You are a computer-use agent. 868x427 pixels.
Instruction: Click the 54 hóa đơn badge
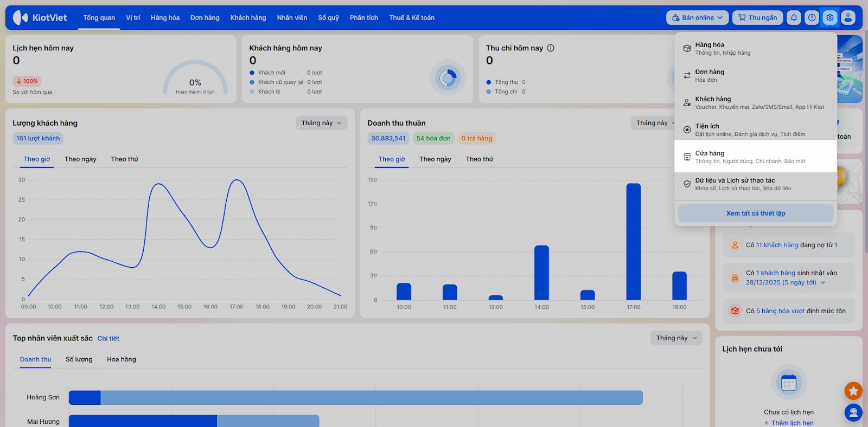[433, 138]
